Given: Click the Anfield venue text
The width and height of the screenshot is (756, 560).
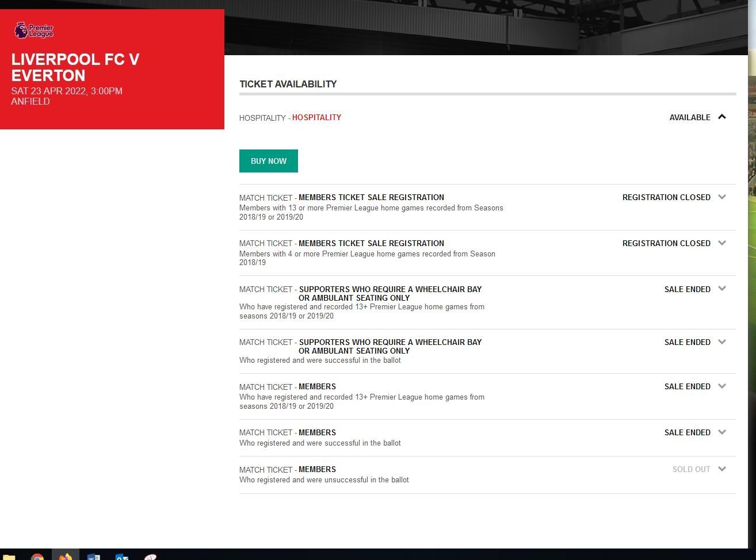Looking at the screenshot, I should (x=30, y=101).
